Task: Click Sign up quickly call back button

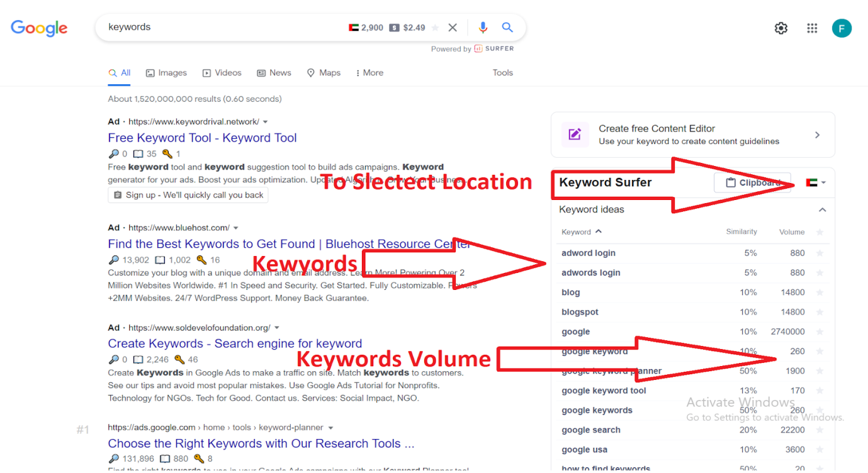Action: (188, 195)
